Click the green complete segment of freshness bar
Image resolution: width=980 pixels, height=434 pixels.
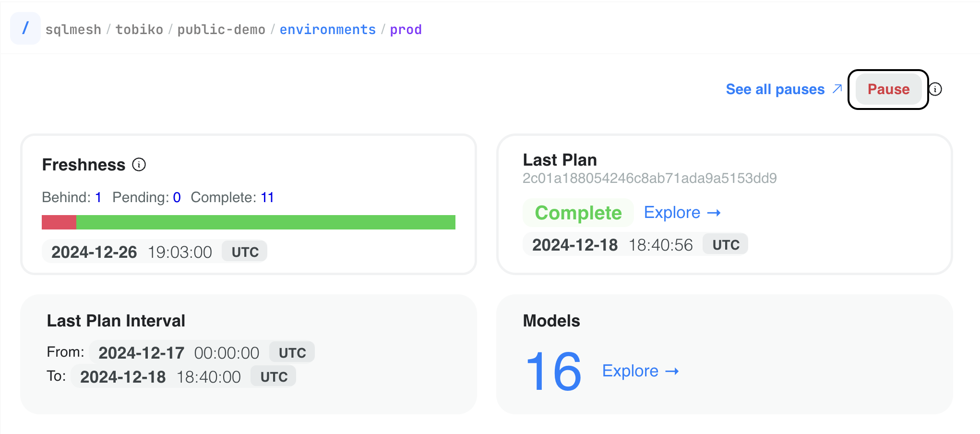266,222
